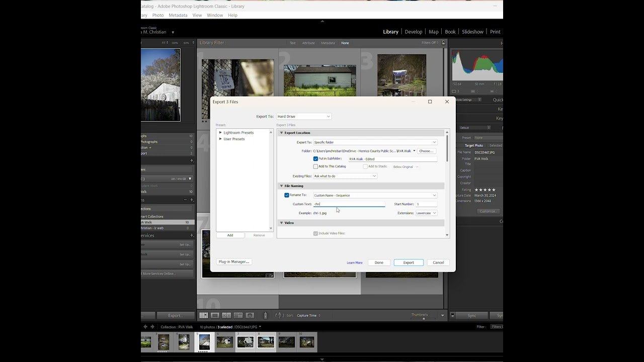The image size is (644, 362).
Task: Switch to Loupe view icon
Action: (x=215, y=315)
